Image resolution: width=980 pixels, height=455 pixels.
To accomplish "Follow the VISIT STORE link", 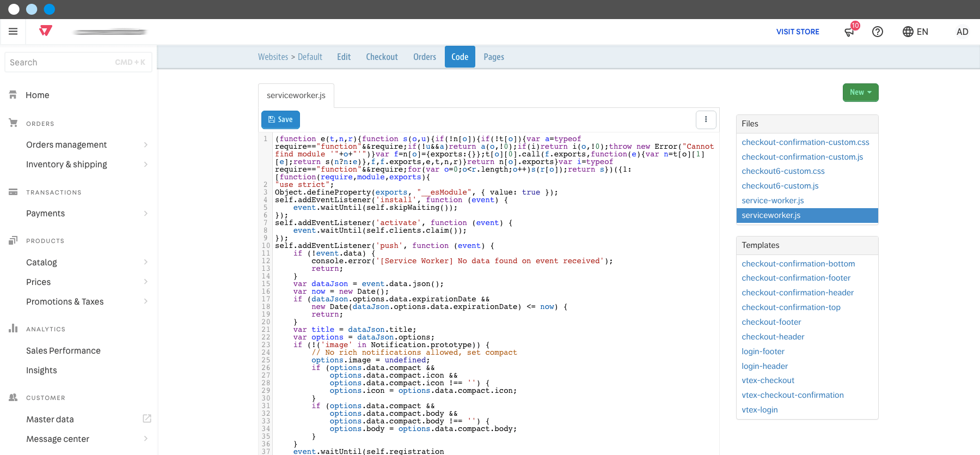I will pos(798,32).
